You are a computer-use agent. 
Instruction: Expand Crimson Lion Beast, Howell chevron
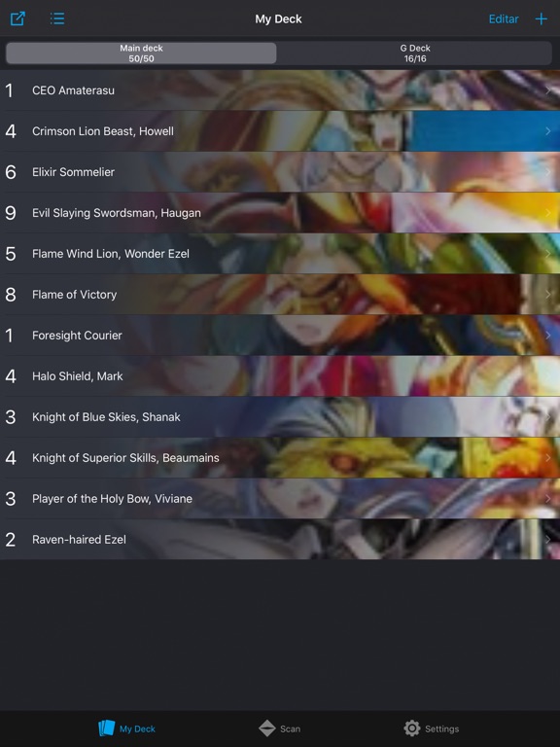pos(548,131)
